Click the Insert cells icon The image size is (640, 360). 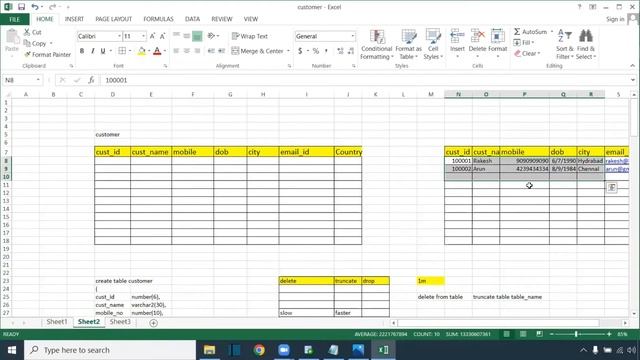457,36
